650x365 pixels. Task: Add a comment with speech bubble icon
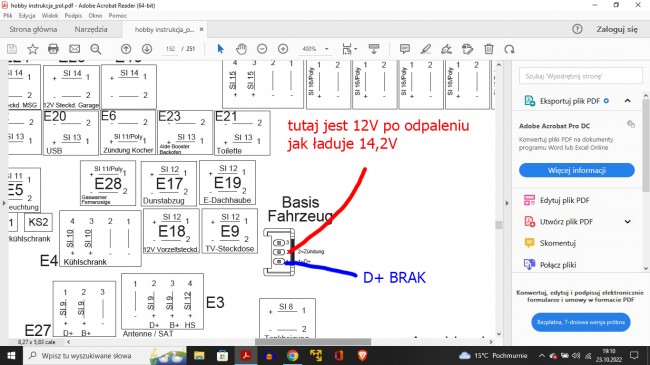click(405, 49)
